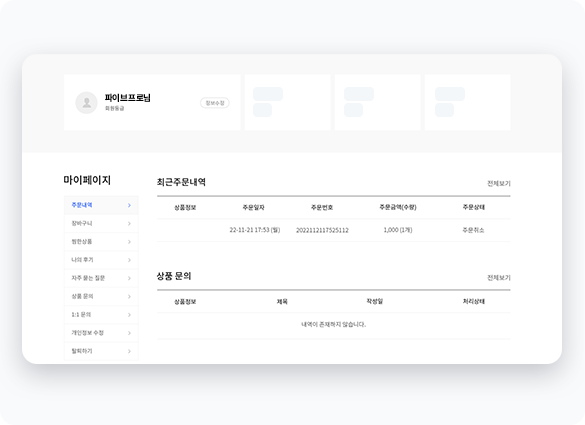Viewport: 585px width, 425px height.
Task: Click the 주문번호 column header
Action: 322,207
